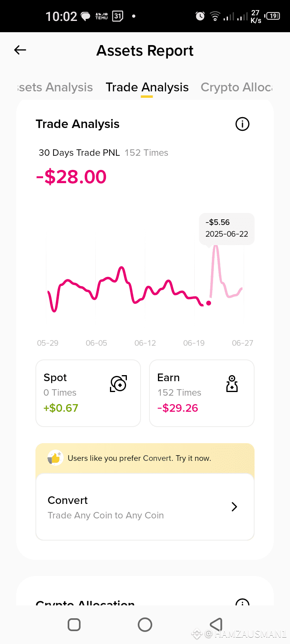Select the Trade Analysis tab
Screen dimensions: 290x644
click(x=147, y=87)
